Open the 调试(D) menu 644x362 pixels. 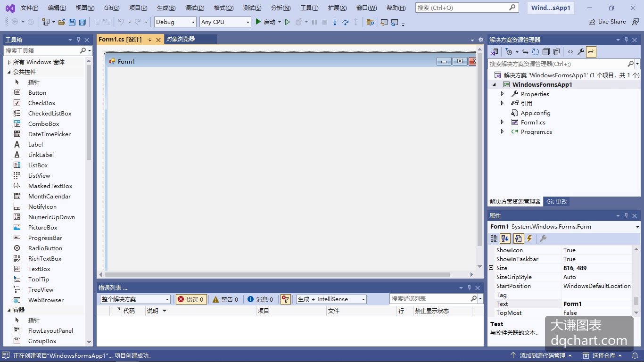(x=195, y=8)
